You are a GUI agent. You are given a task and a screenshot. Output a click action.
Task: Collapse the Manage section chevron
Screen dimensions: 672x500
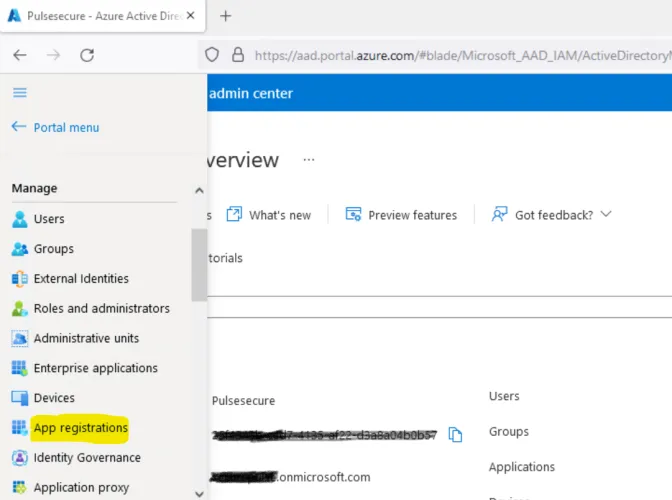[x=199, y=190]
